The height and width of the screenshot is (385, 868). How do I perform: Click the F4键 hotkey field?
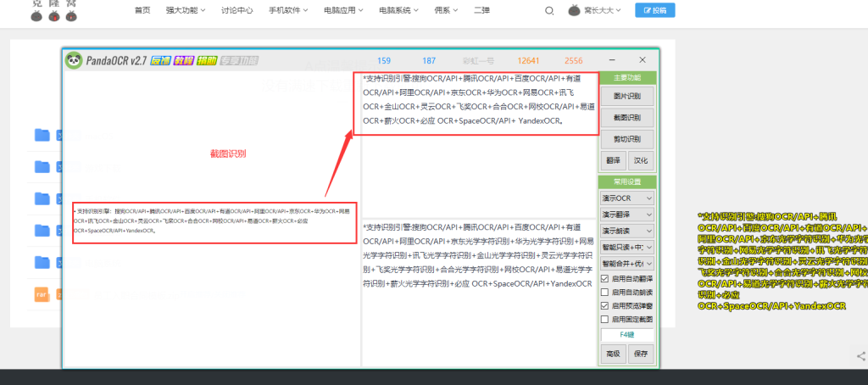[627, 335]
